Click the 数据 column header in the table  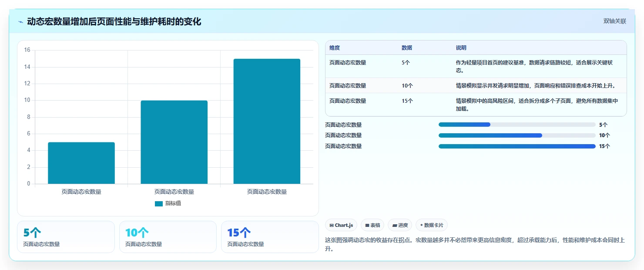click(407, 48)
